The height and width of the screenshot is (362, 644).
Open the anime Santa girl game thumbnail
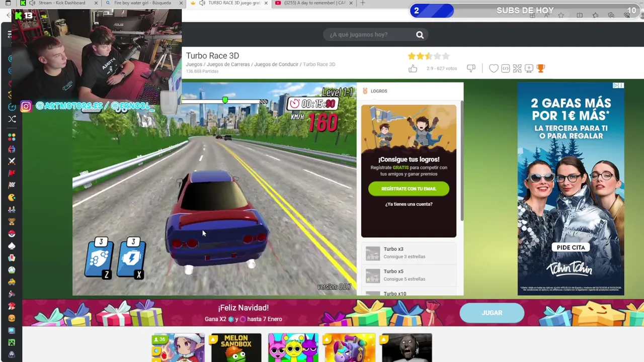(x=179, y=347)
